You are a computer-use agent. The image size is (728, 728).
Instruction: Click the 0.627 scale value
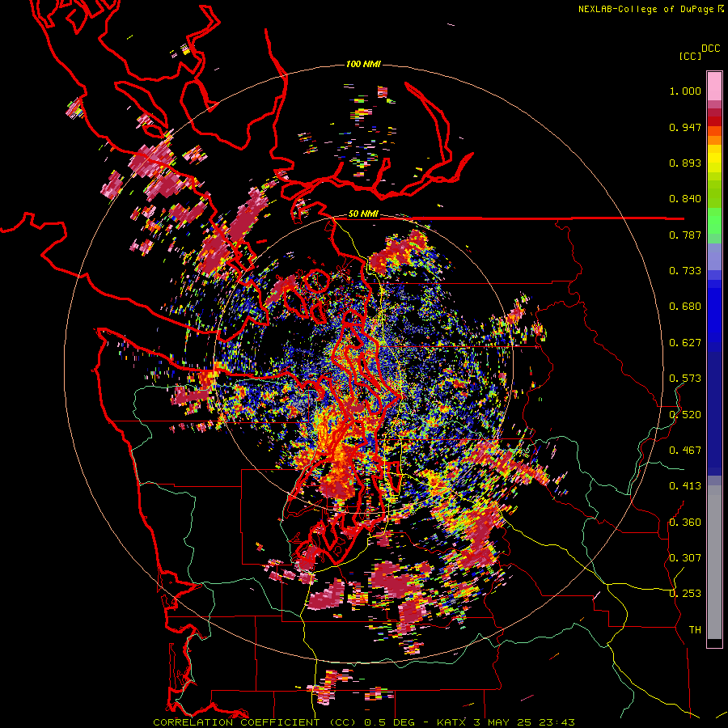click(685, 343)
